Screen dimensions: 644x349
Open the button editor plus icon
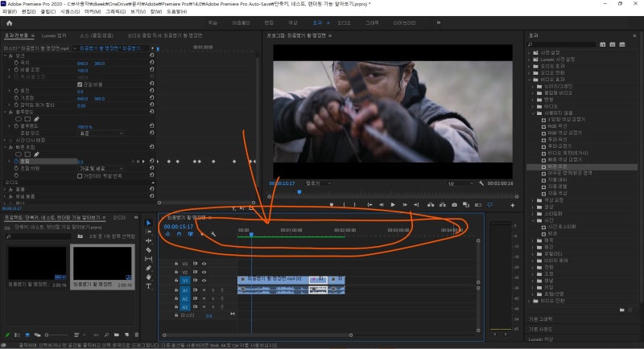tap(513, 205)
